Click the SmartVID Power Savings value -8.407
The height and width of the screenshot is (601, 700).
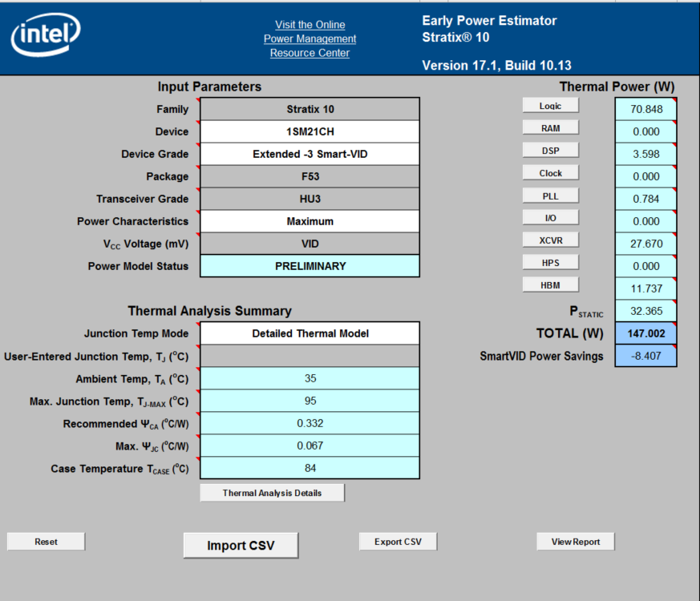coord(646,356)
